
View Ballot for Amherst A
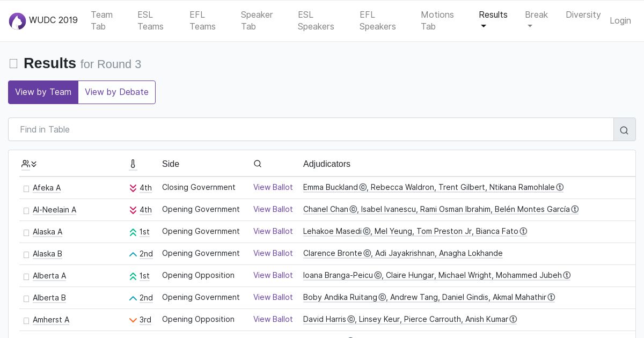tap(273, 319)
